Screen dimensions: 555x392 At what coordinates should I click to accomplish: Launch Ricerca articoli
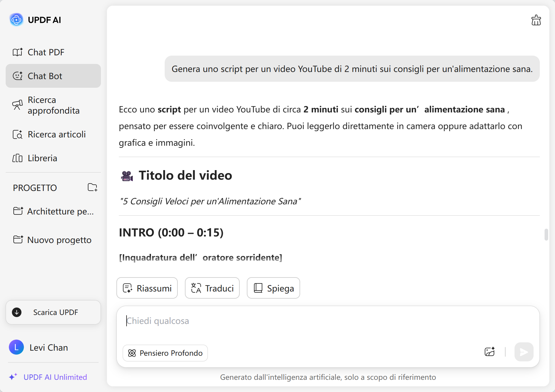[56, 134]
